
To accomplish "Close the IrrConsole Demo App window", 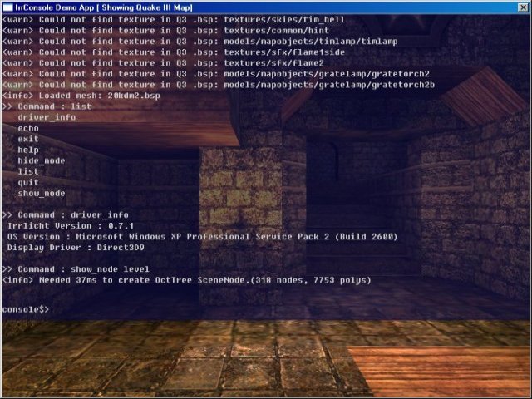I will coord(523,7).
